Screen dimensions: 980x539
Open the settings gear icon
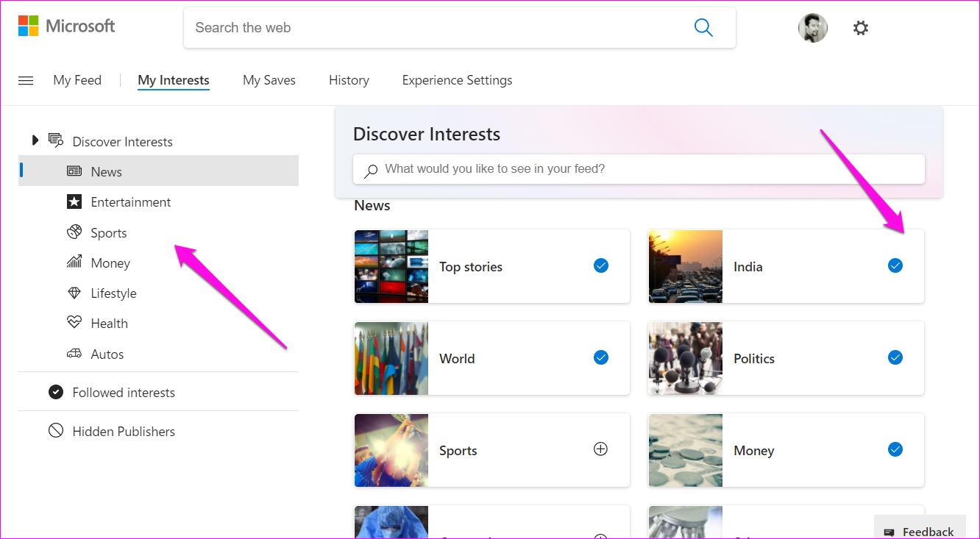(x=860, y=28)
